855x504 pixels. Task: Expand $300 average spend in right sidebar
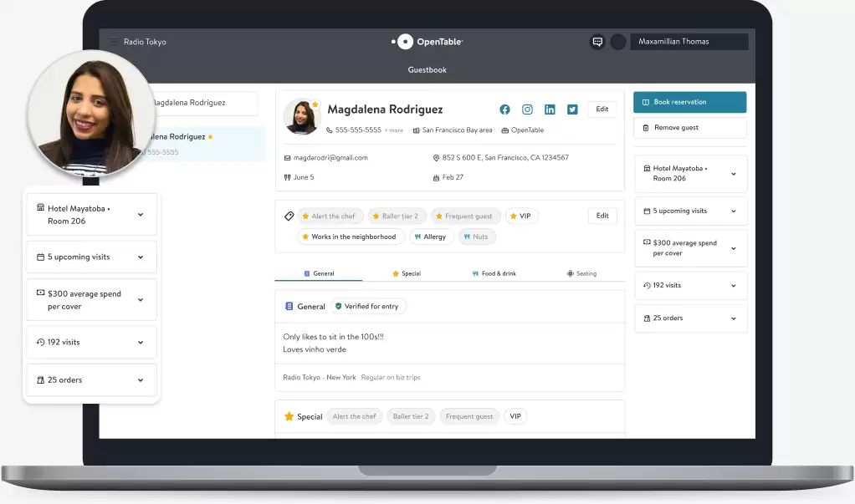(x=690, y=248)
